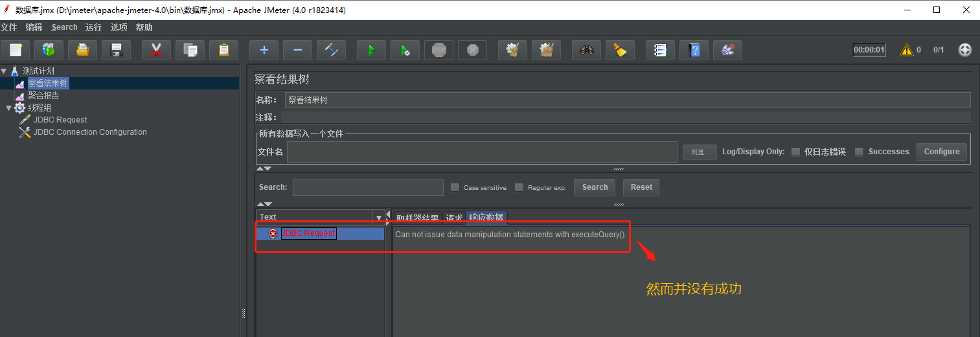
Task: Reset search using yellow broom icon
Action: (x=620, y=50)
